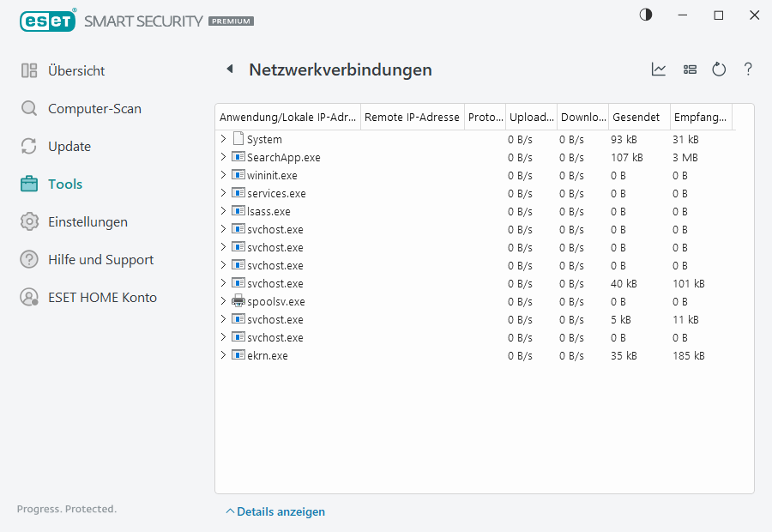Click the Update sync icon
This screenshot has width=772, height=532.
pos(28,146)
